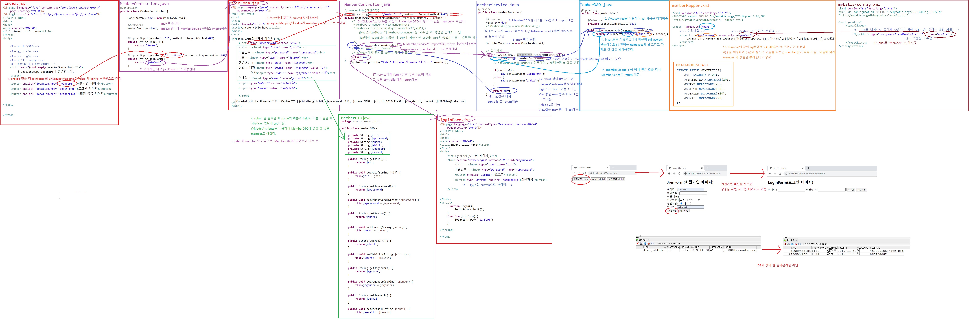Select the 질의 결과 tab above the one-row result

click(643, 240)
